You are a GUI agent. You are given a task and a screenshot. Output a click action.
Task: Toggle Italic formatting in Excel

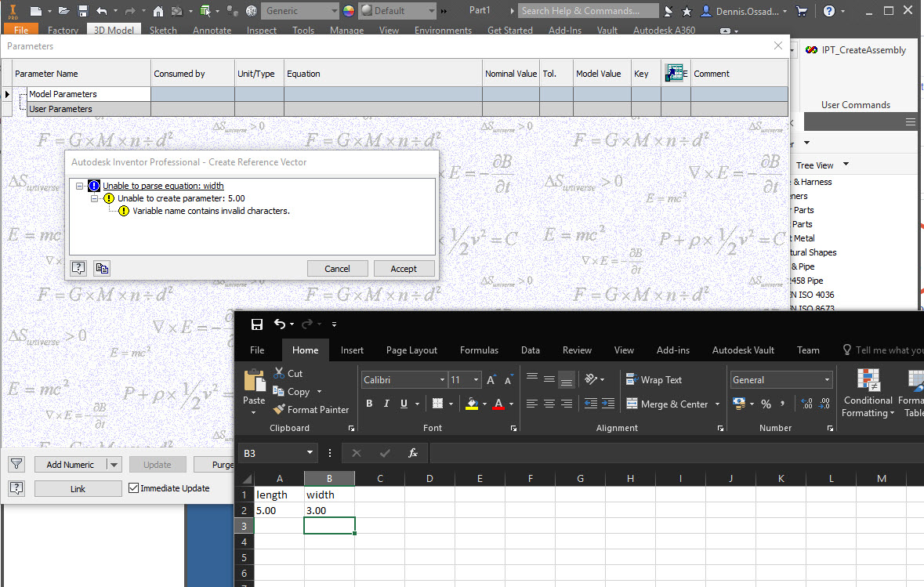386,404
